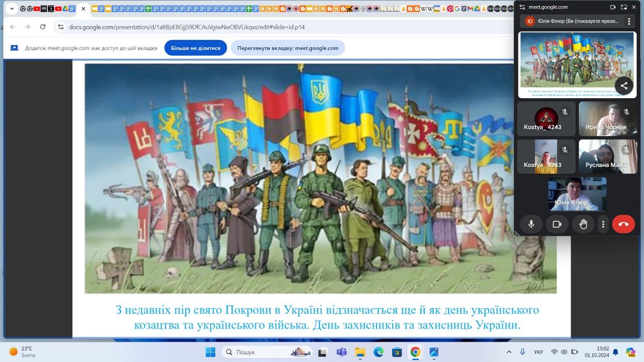
Task: Click the share icon on presentation preview
Action: pyautogui.click(x=624, y=86)
